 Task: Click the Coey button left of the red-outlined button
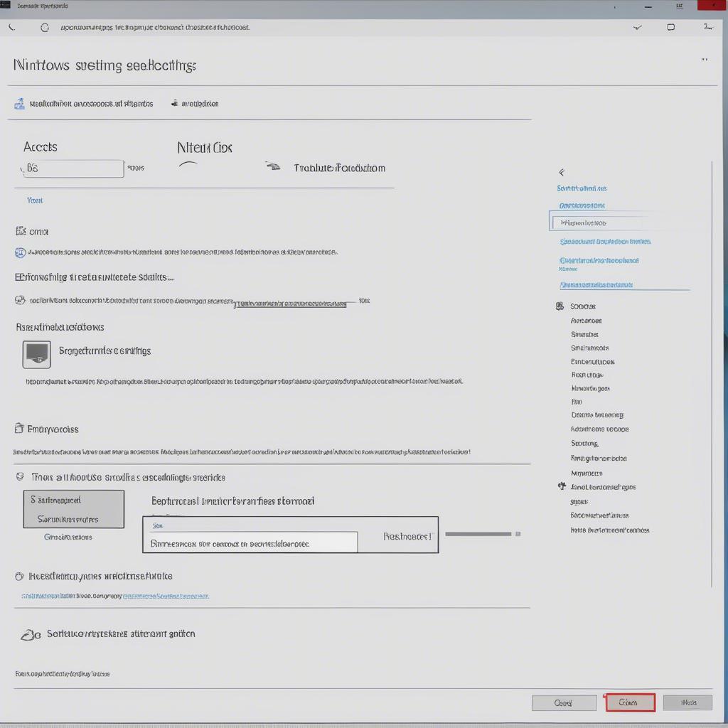tap(564, 703)
